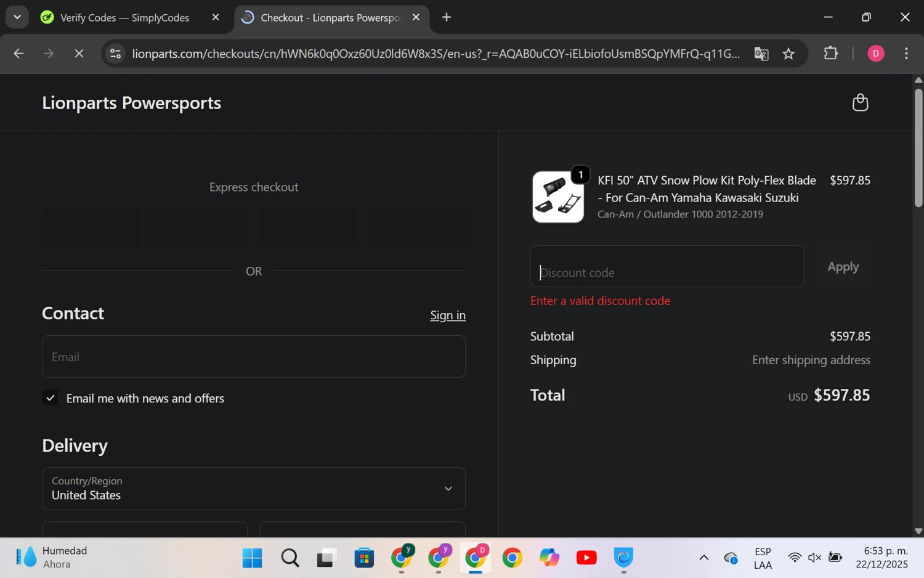
Task: Close the Verify Codes SimplyCodes tab
Action: pos(216,17)
